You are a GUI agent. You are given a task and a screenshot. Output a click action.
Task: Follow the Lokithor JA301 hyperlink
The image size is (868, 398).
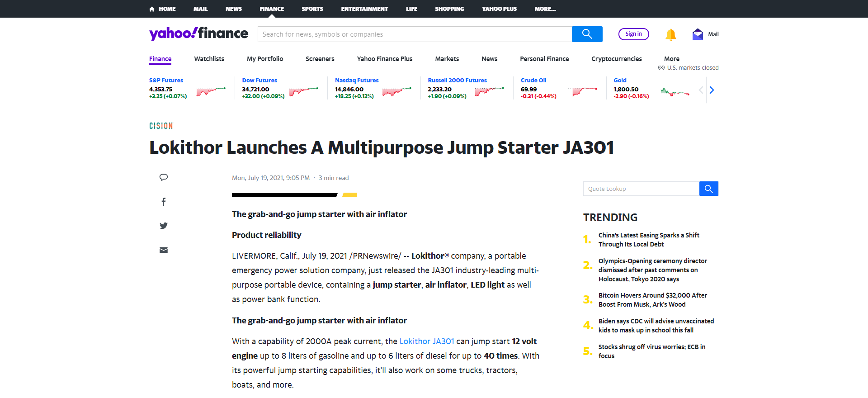pyautogui.click(x=426, y=341)
